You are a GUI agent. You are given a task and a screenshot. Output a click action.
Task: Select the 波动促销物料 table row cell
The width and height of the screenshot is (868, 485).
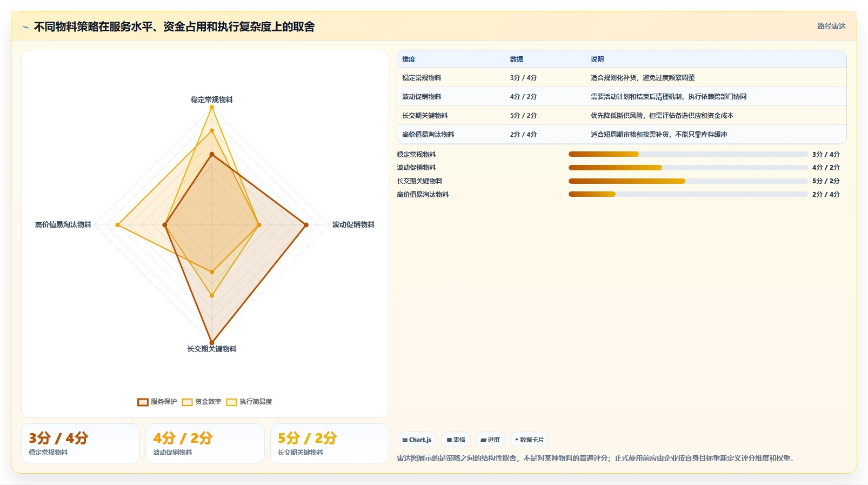coord(422,97)
